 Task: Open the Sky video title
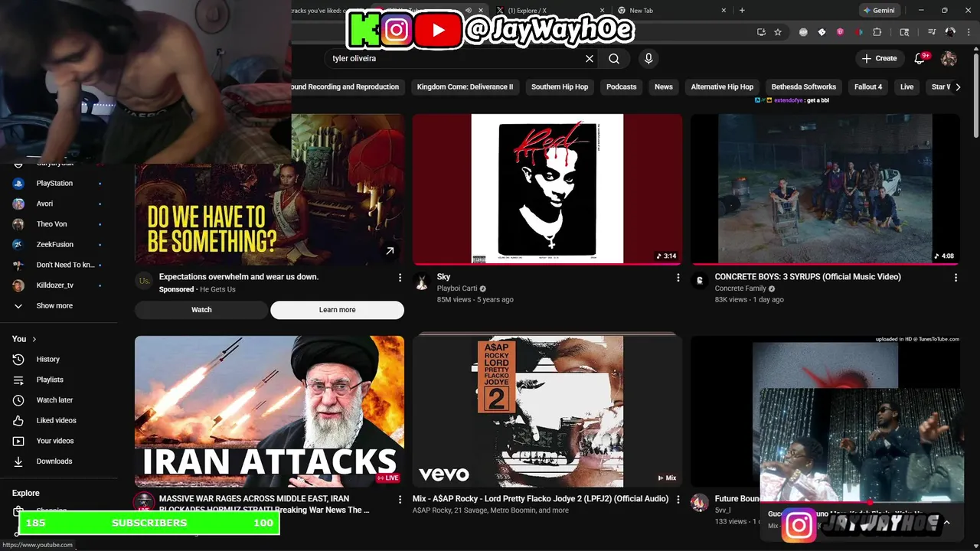pyautogui.click(x=443, y=277)
